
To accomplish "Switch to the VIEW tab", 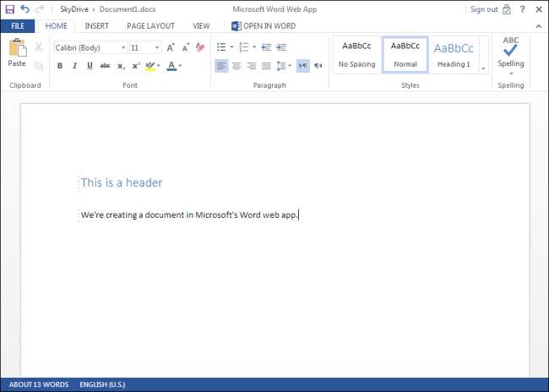I will [x=201, y=26].
